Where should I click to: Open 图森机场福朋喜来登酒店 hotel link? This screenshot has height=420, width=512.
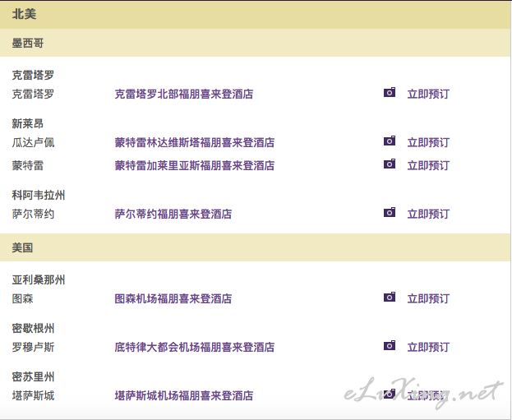[173, 298]
